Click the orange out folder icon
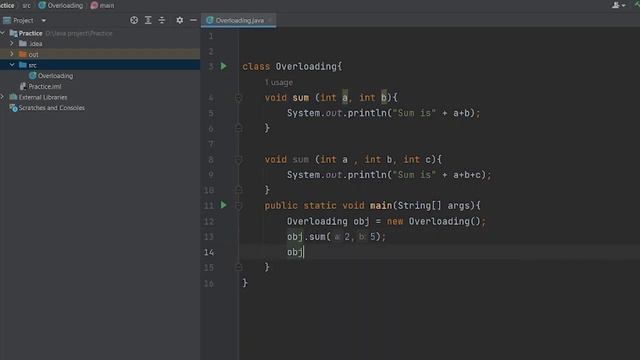Screen dimensions: 640x360 coord(23,54)
